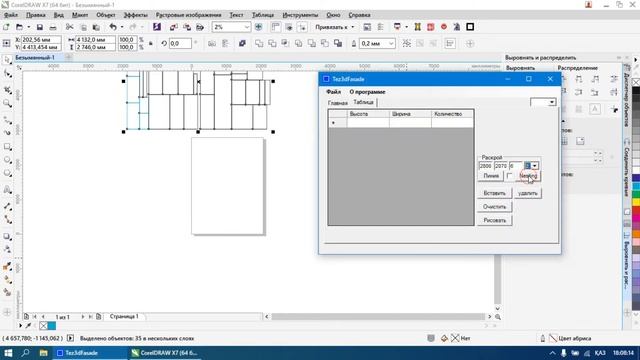Image resolution: width=640 pixels, height=360 pixels.
Task: Click the Рисовать button
Action: pos(494,220)
